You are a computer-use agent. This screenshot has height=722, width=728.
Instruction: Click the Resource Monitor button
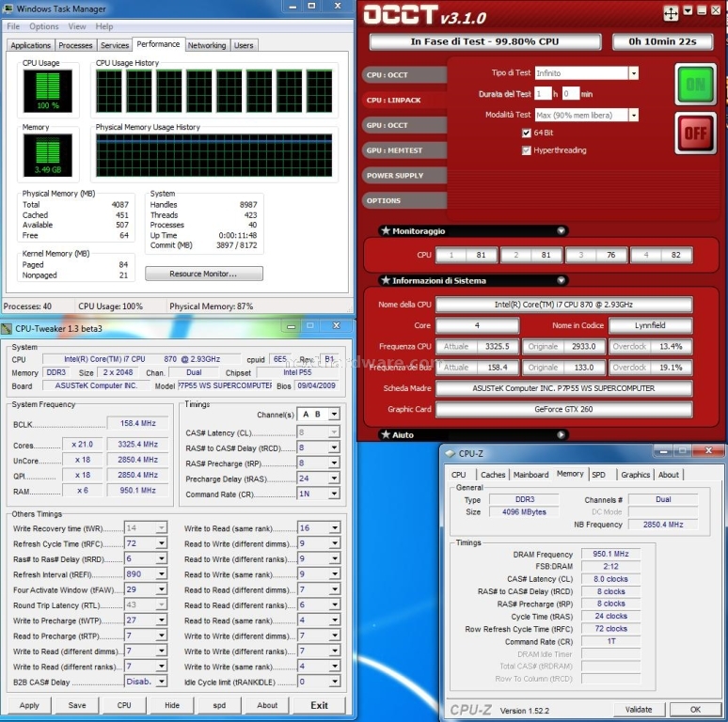pos(203,274)
